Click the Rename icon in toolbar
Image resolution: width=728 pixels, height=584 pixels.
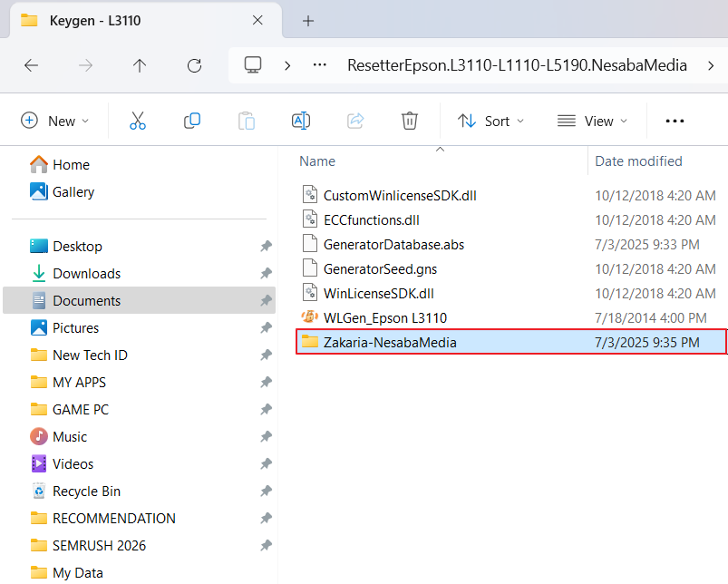[x=301, y=121]
